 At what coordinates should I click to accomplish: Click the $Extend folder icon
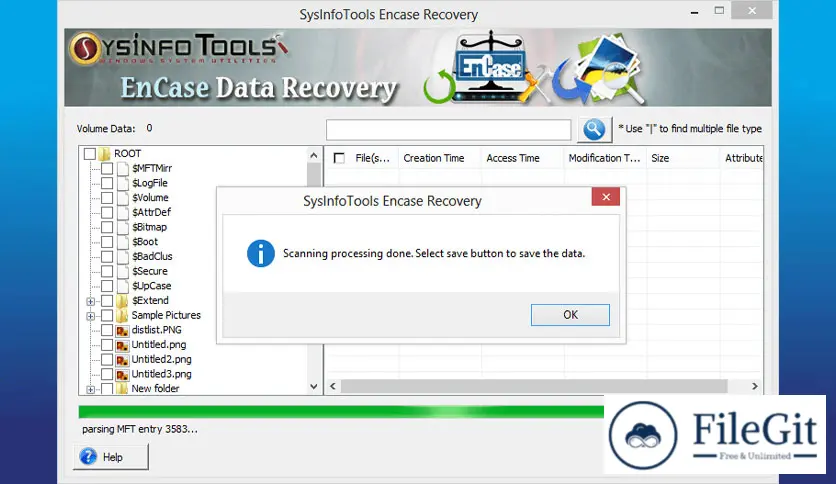point(122,301)
